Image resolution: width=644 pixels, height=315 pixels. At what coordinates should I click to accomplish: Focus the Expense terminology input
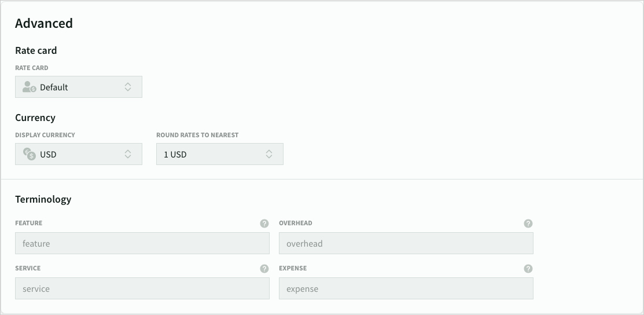[x=406, y=289]
